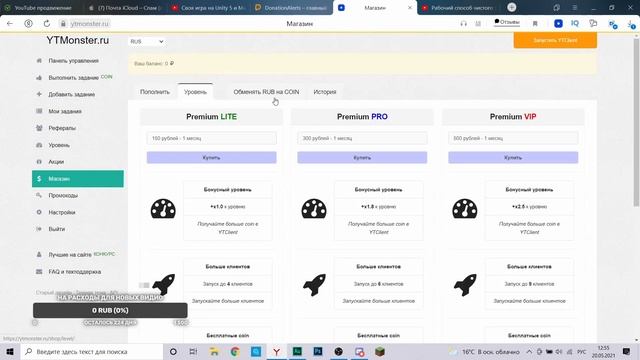Viewport: 640px width, 360px height.
Task: Open Панель управления in sidebar
Action: tap(73, 61)
